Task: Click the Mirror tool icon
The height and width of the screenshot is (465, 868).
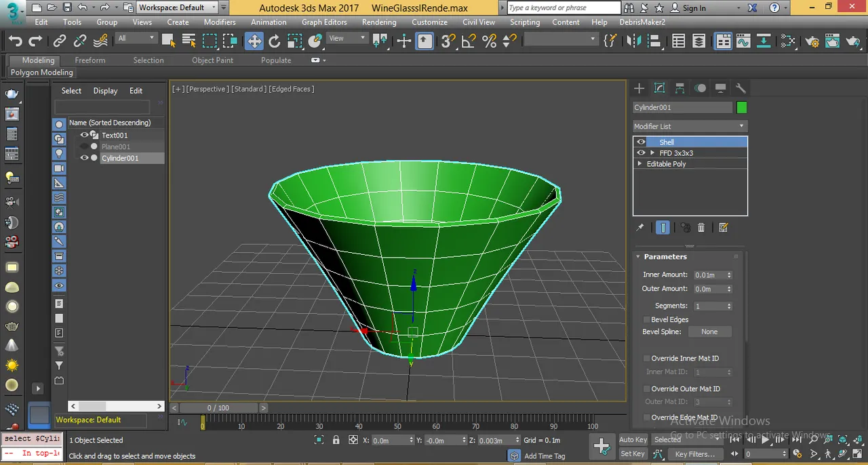Action: click(x=634, y=41)
